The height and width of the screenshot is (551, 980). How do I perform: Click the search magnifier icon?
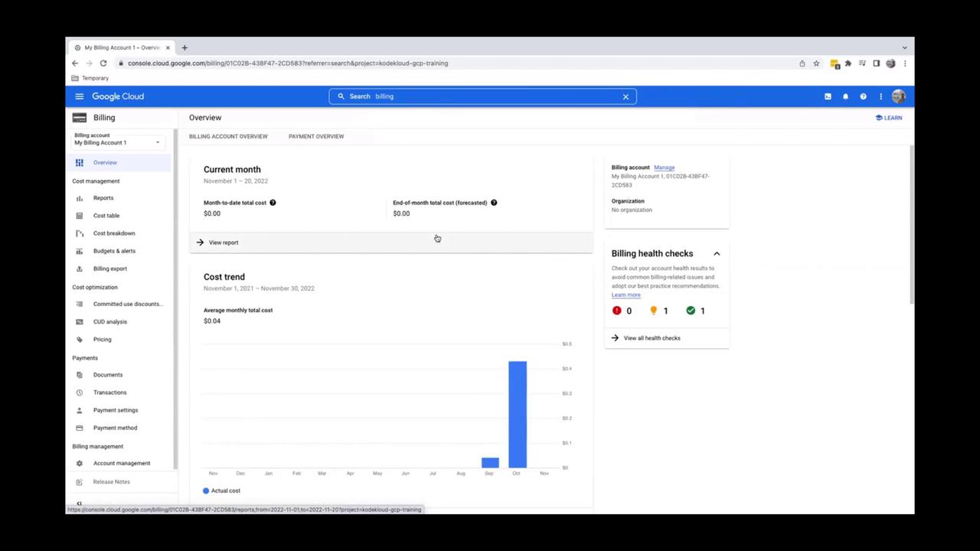341,96
